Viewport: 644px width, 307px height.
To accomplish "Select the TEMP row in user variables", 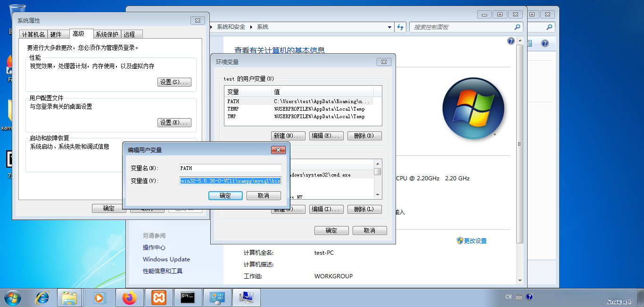I will click(x=299, y=109).
